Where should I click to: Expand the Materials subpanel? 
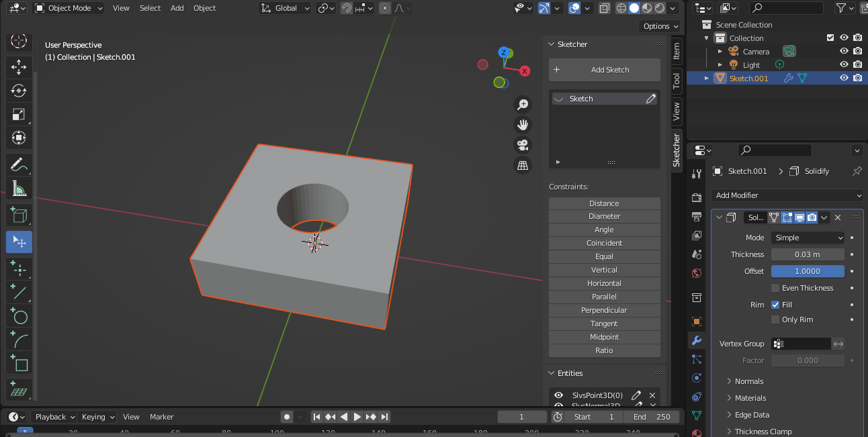[x=750, y=398]
